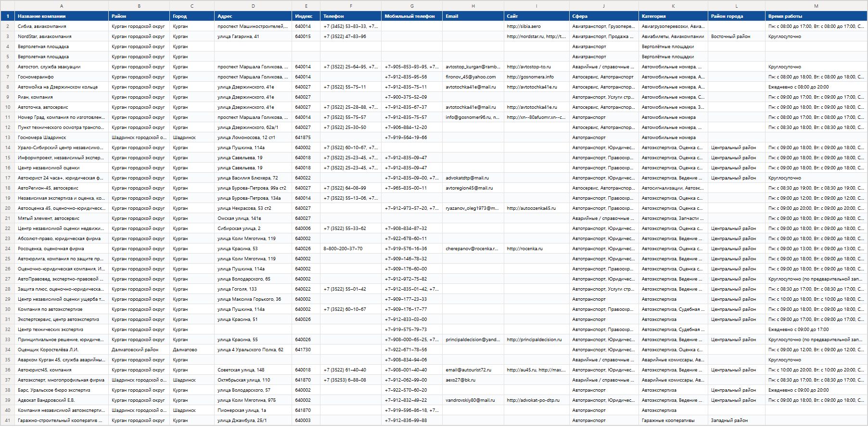Image resolution: width=868 pixels, height=434 pixels.
Task: Click the 'Название компании' header cell
Action: [x=62, y=16]
